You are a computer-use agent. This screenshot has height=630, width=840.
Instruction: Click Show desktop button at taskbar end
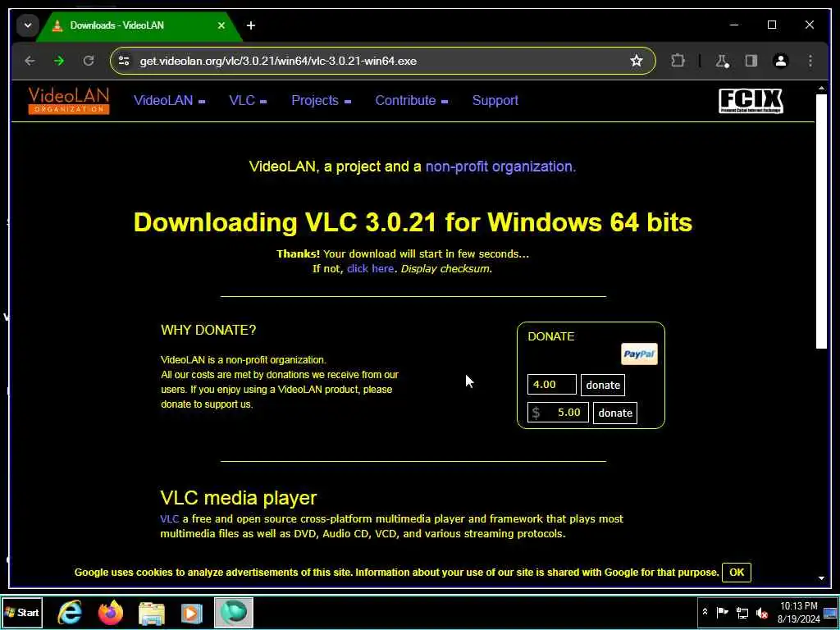point(830,612)
